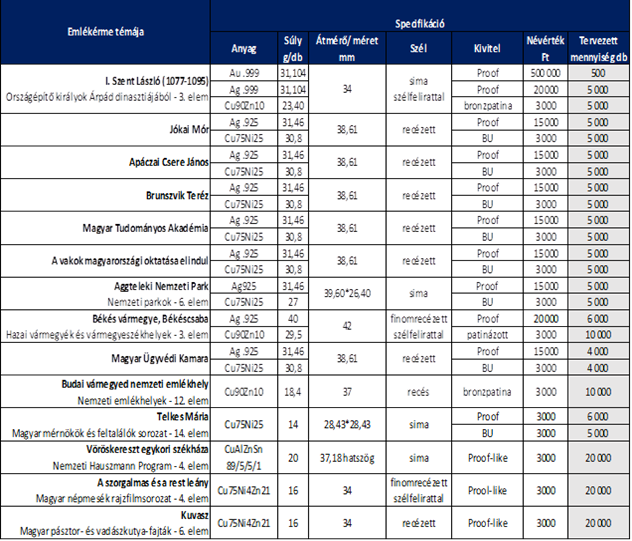Click the '20' weight cell
Image resolution: width=632 pixels, height=541 pixels.
293,458
